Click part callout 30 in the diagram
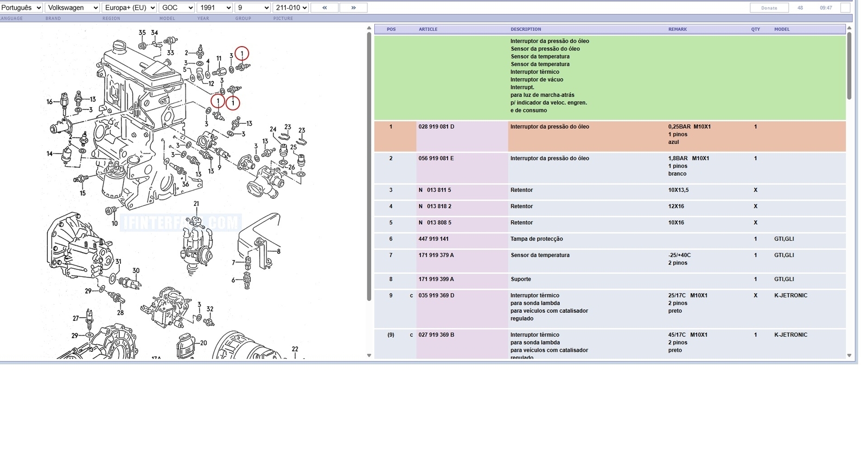 (136, 270)
